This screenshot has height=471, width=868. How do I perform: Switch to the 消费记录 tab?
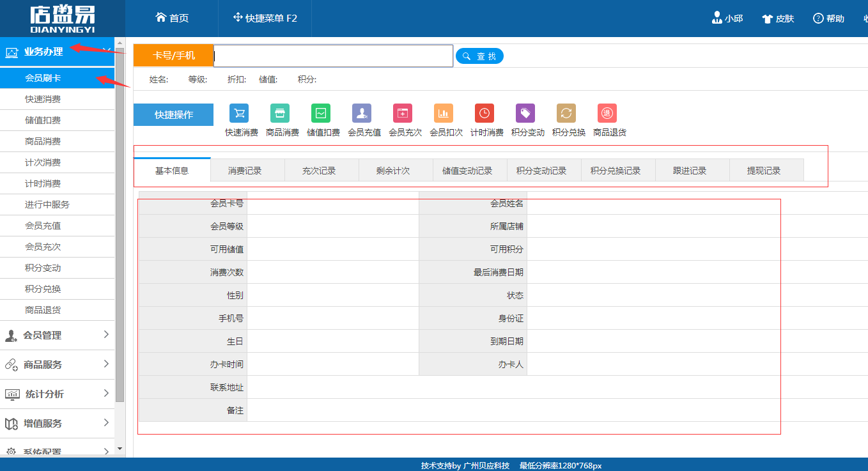pyautogui.click(x=247, y=171)
